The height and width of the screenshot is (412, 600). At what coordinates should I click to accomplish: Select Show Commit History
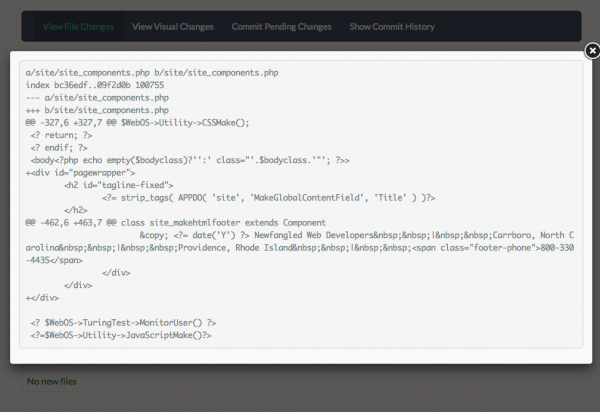(392, 26)
